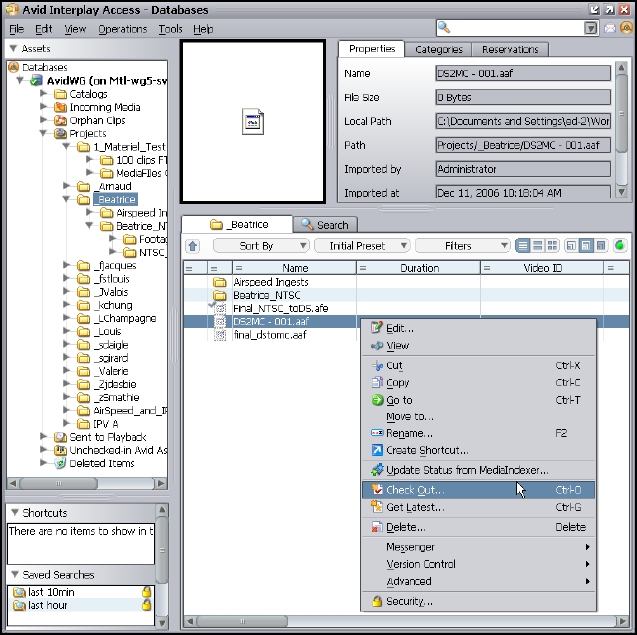Screen dimensions: 637x635
Task: Collapse the AvidWG database node
Action: 20,80
